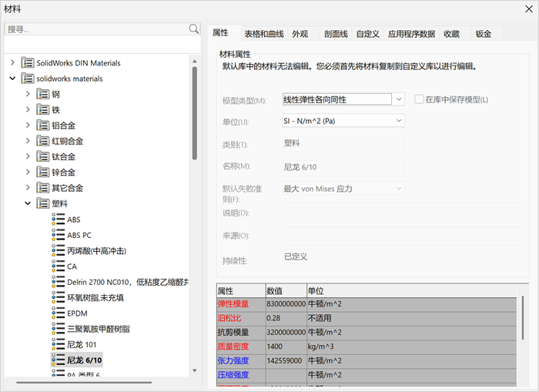
Task: Click the search magnifier icon
Action: (x=194, y=29)
